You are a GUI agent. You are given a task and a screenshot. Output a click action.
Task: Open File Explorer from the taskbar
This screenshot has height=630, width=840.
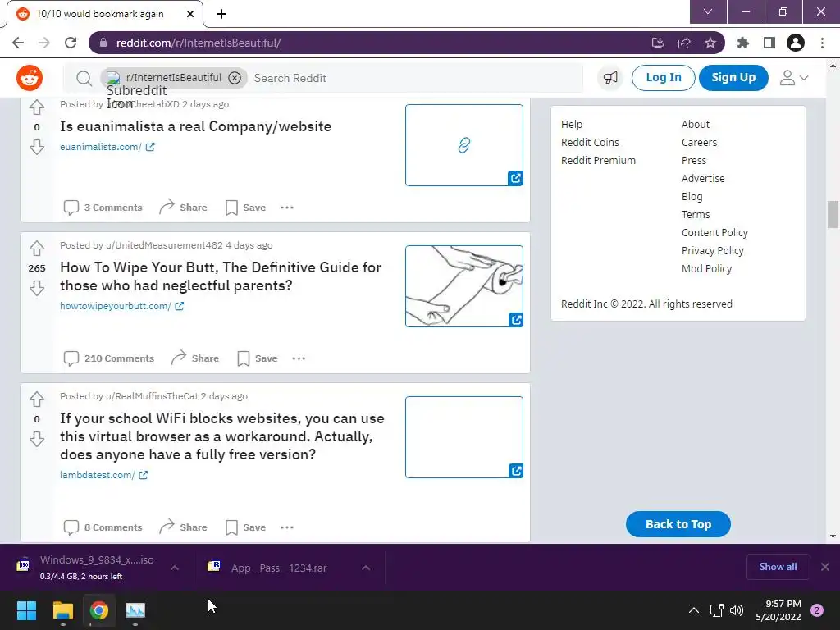click(x=62, y=610)
